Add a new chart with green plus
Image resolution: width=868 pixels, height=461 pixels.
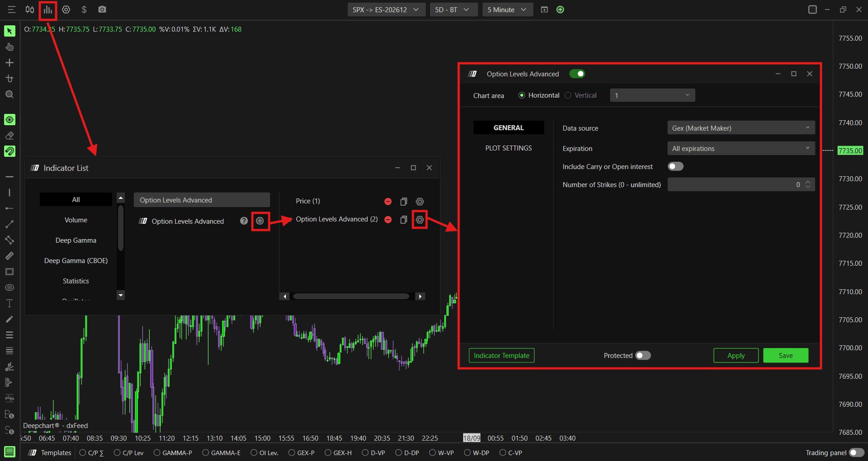560,9
